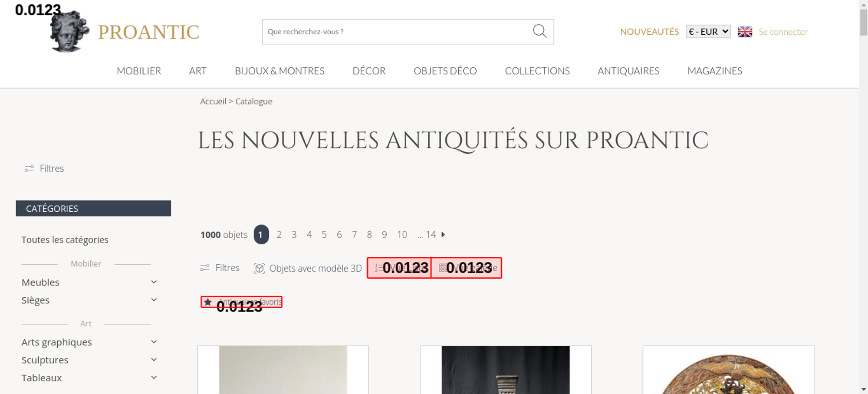Click the star Antiquaires favoris icon
This screenshot has width=868, height=394.
coord(208,302)
